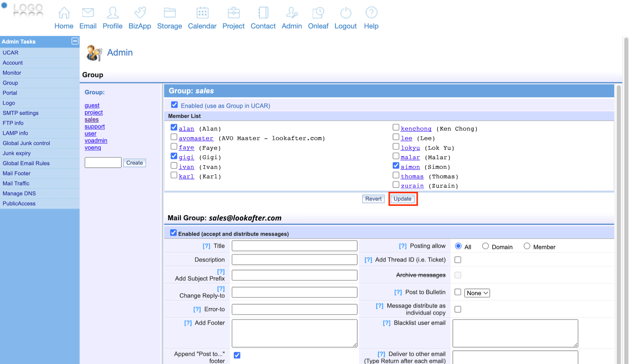The width and height of the screenshot is (629, 364).
Task: Open SMTP settings in Admin Tasks
Action: pyautogui.click(x=21, y=113)
